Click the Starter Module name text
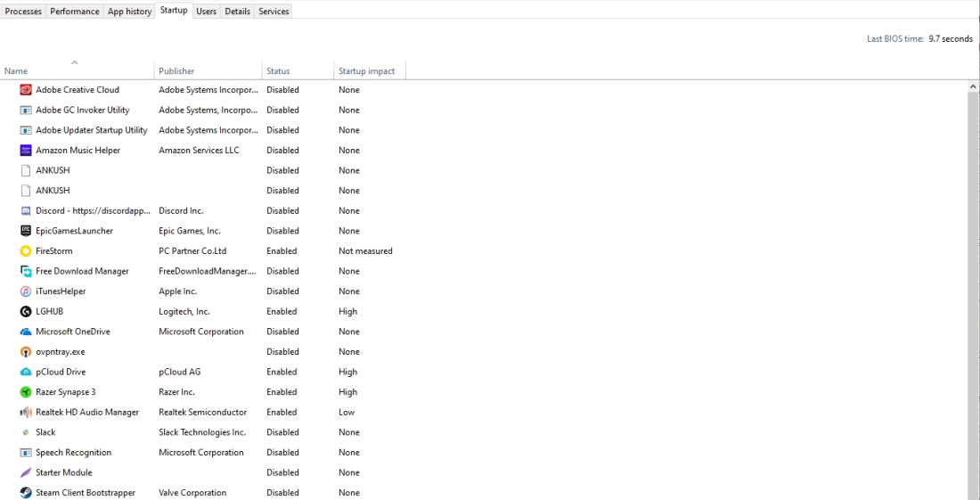 click(64, 472)
